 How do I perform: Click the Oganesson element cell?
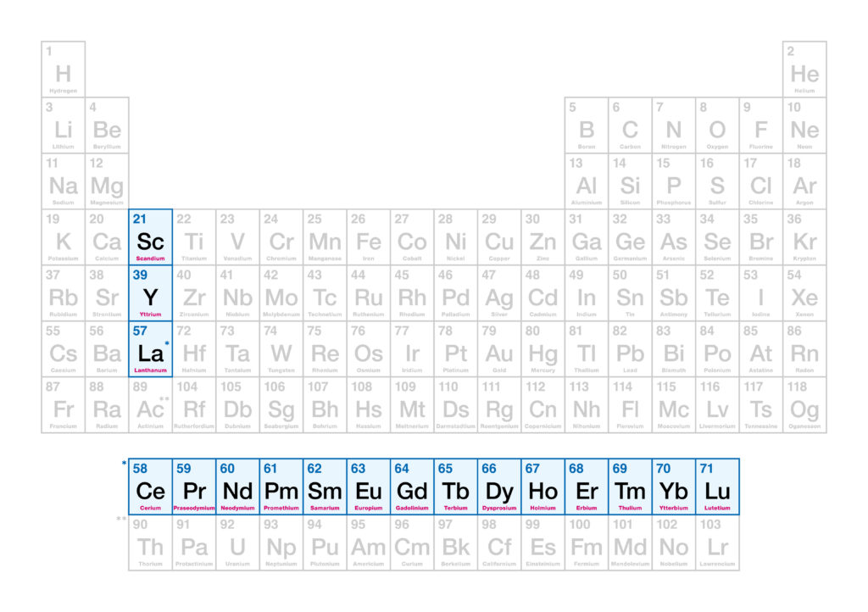tap(804, 405)
